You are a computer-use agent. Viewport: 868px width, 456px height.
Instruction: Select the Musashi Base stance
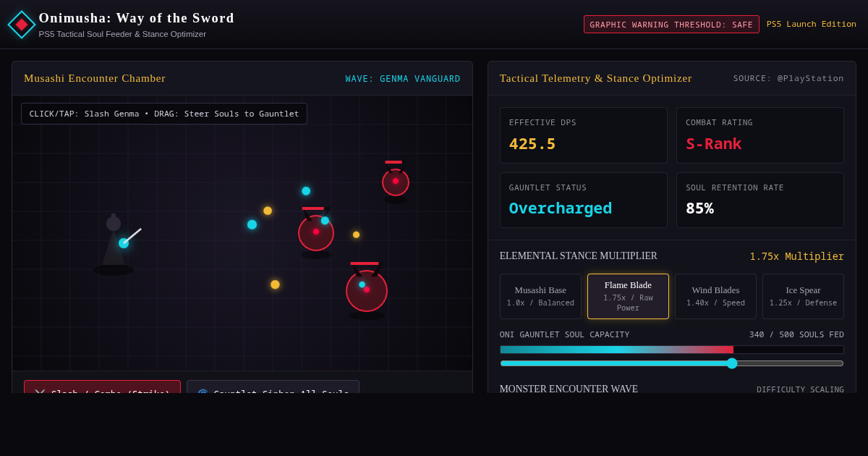click(x=540, y=296)
